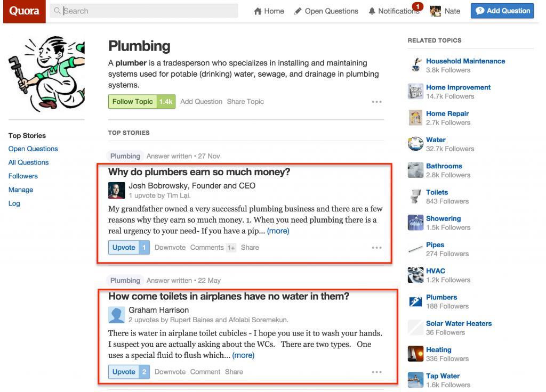
Task: Click the Solar Water Heaters topic icon
Action: (415, 328)
